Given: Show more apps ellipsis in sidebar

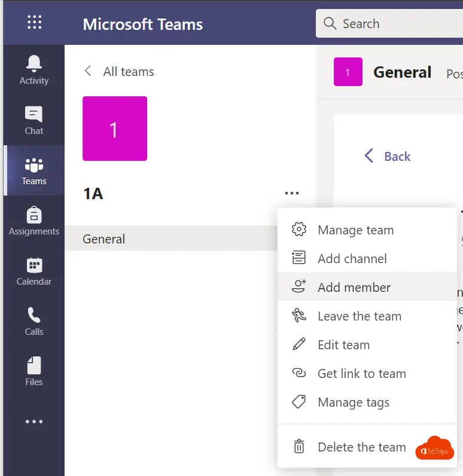Looking at the screenshot, I should (34, 422).
